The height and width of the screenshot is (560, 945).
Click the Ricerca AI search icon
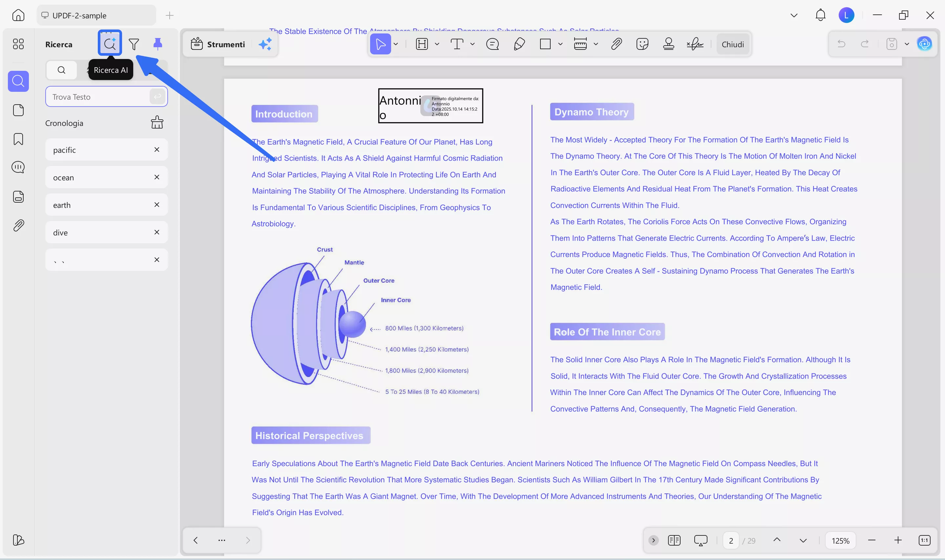(x=110, y=44)
